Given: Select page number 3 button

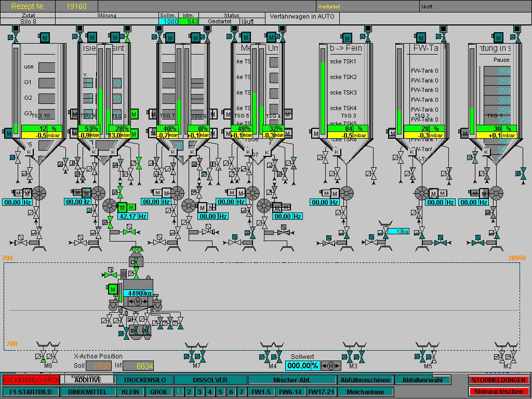Looking at the screenshot, I should [x=199, y=392].
